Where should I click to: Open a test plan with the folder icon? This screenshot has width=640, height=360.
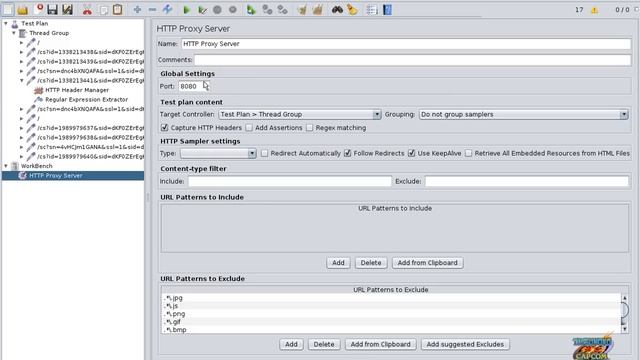(x=22, y=9)
